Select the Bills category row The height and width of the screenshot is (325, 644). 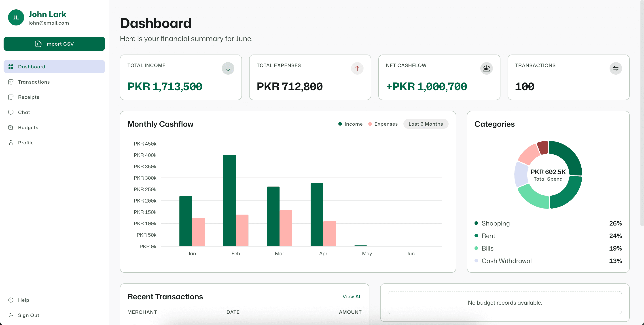pyautogui.click(x=548, y=248)
